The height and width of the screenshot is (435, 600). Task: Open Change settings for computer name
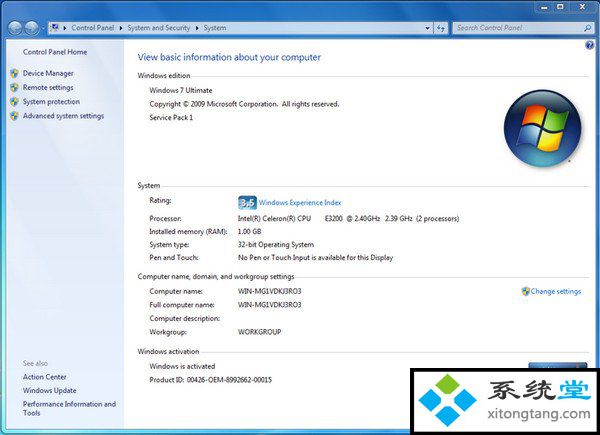[x=556, y=291]
